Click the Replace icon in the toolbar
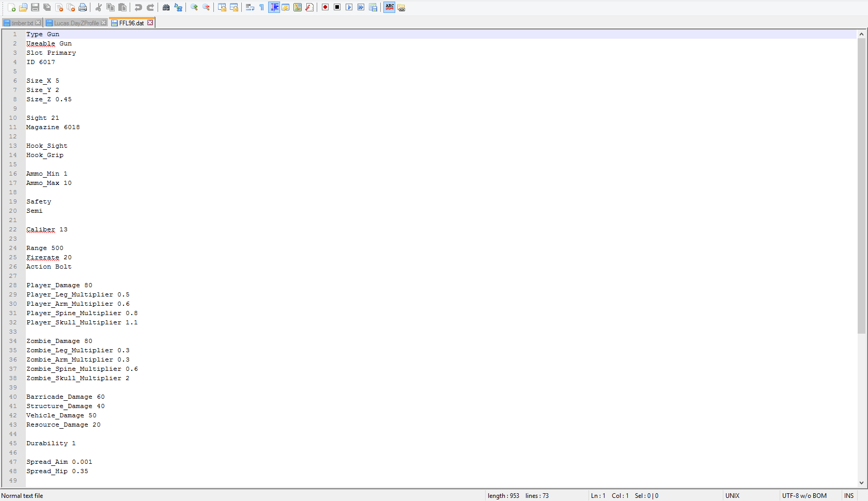Image resolution: width=868 pixels, height=501 pixels. pyautogui.click(x=178, y=7)
